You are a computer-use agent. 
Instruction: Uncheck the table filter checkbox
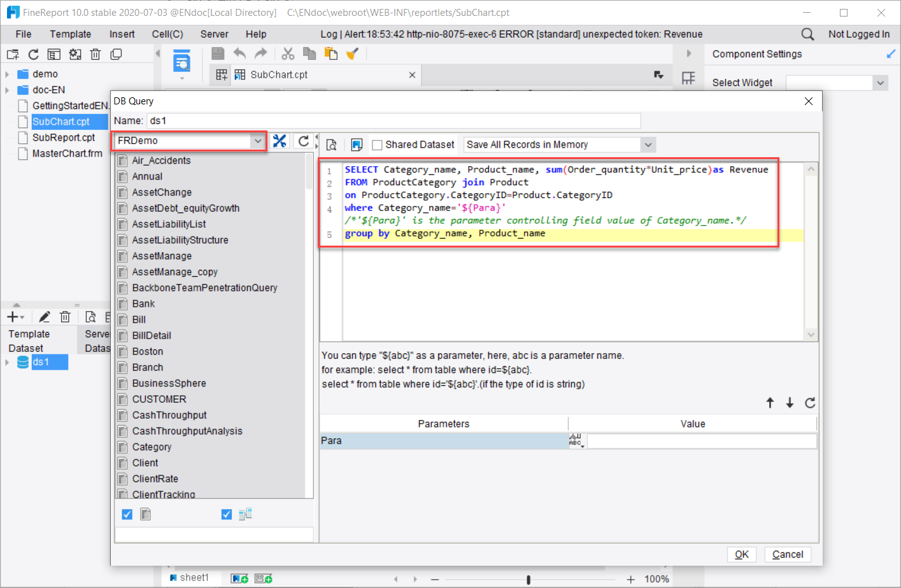[x=127, y=514]
